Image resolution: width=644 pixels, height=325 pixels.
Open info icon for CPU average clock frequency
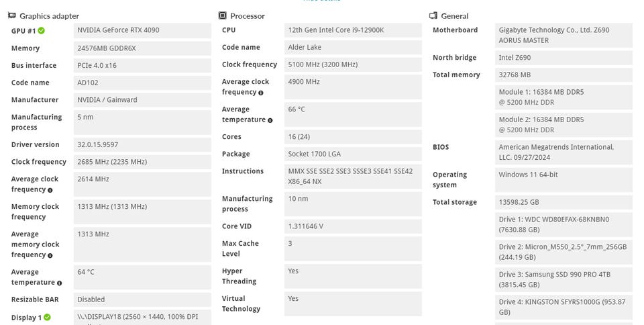pos(261,93)
